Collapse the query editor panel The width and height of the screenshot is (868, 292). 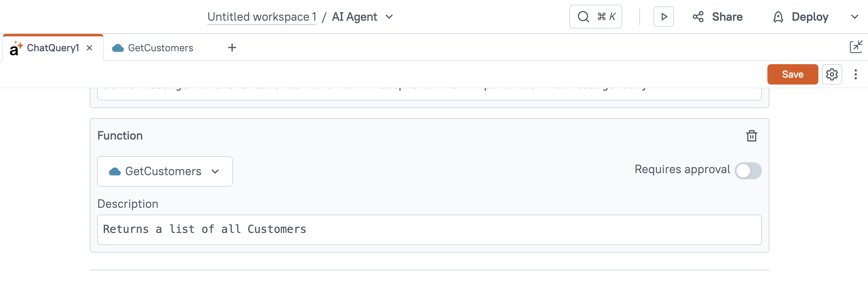click(855, 47)
